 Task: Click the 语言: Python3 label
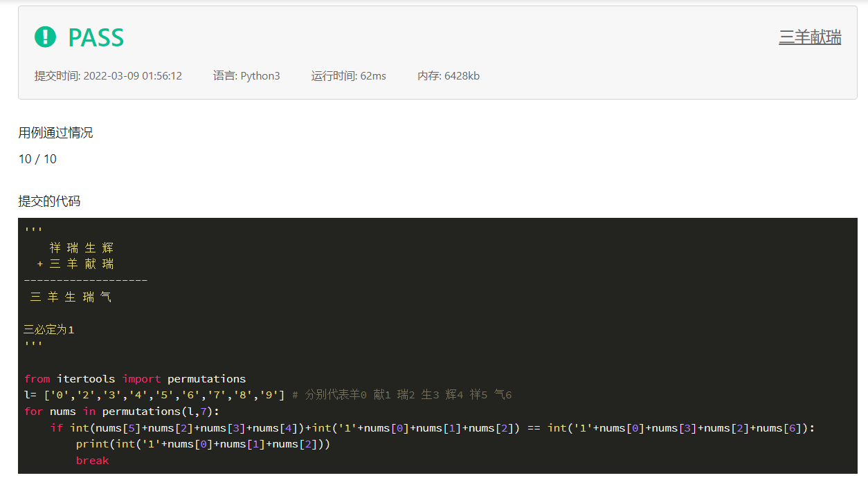coord(246,76)
